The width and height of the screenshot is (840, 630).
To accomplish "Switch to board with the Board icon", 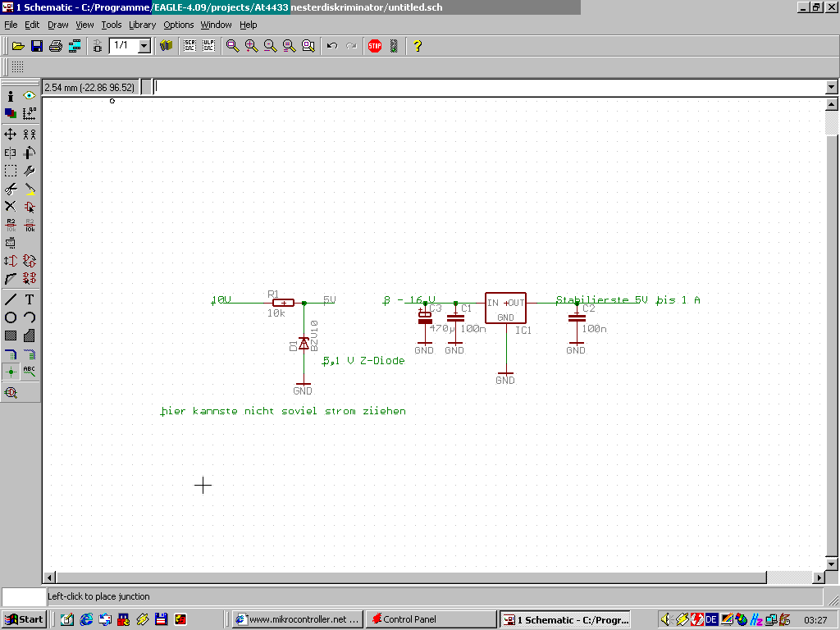I will coord(98,46).
